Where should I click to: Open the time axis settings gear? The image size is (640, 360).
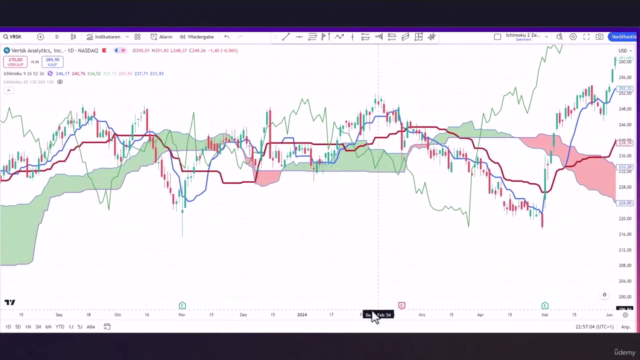[625, 315]
